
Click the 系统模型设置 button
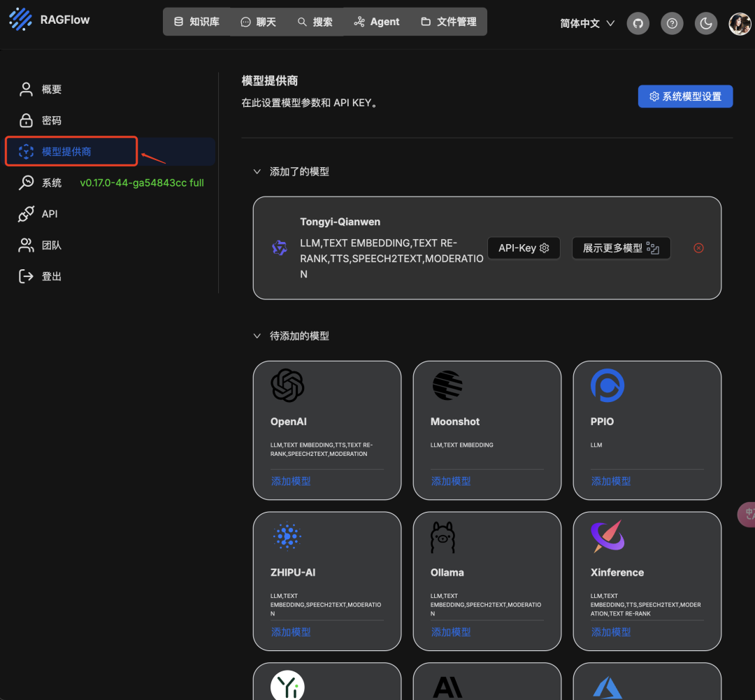pyautogui.click(x=685, y=97)
